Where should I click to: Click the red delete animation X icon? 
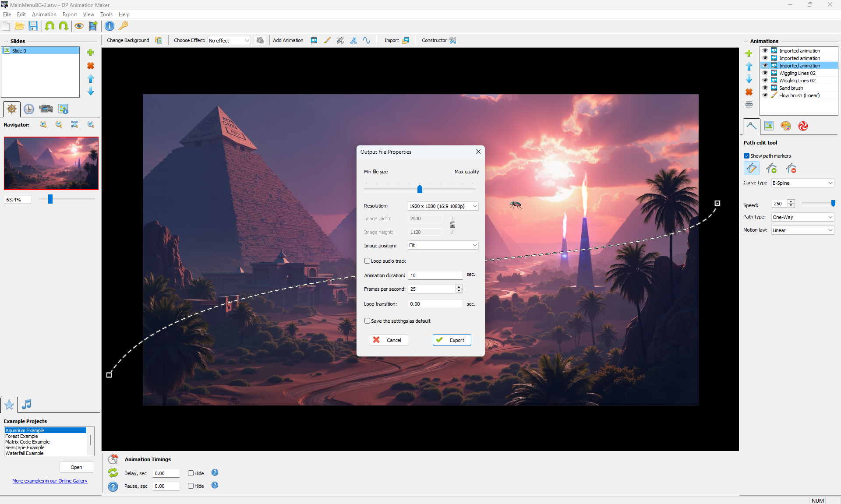pos(749,92)
